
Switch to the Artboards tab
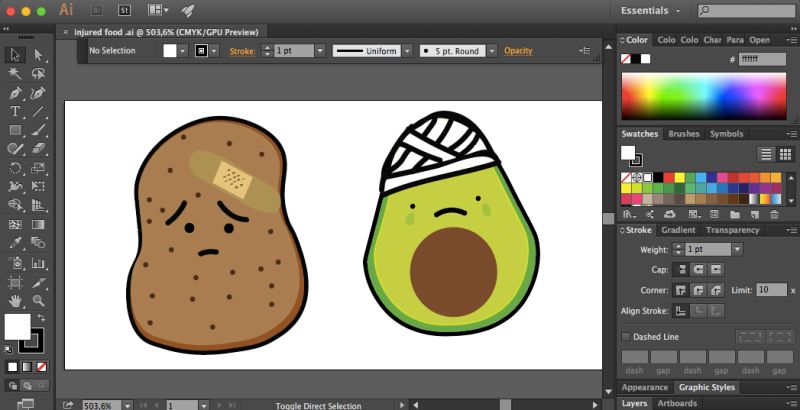click(x=677, y=403)
